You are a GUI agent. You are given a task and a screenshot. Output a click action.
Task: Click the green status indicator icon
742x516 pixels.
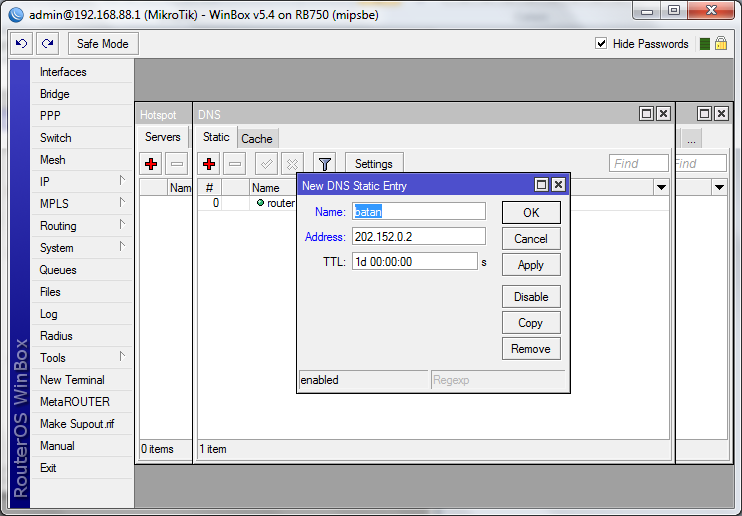[x=705, y=44]
